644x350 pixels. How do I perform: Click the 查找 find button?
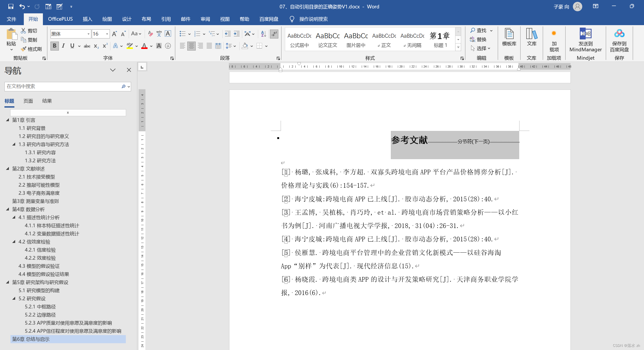click(x=478, y=30)
